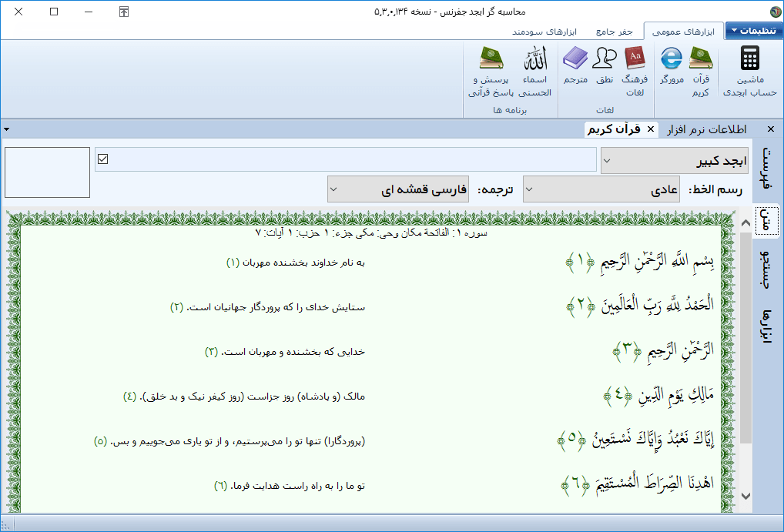Open Asma ul-Husna (اسماء الحسنی) program

[x=535, y=71]
